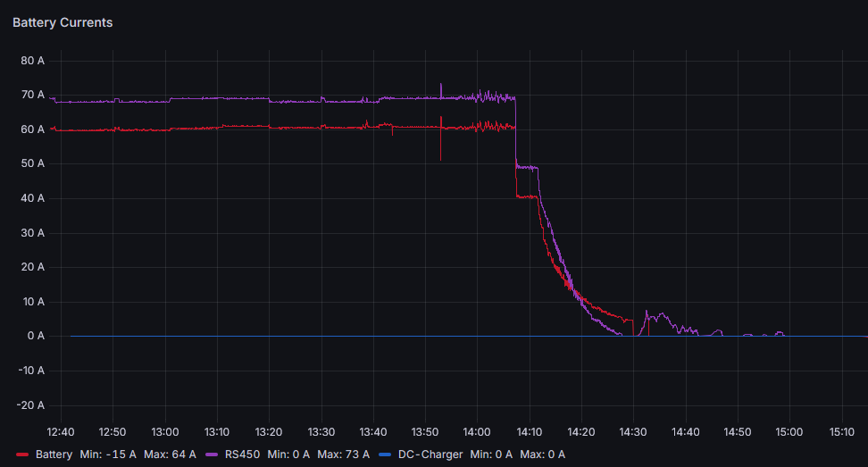
Task: Click the Battery Currents panel title
Action: point(63,22)
